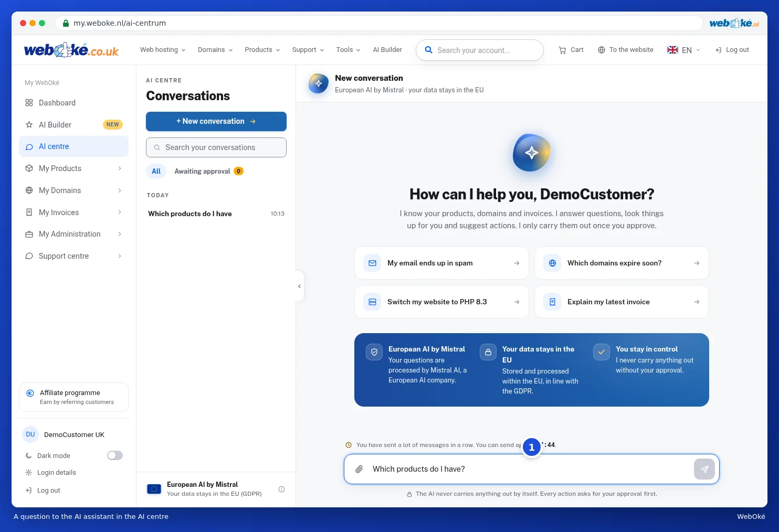779x532 pixels.
Task: Click the Log out icon in the sidebar
Action: click(29, 491)
